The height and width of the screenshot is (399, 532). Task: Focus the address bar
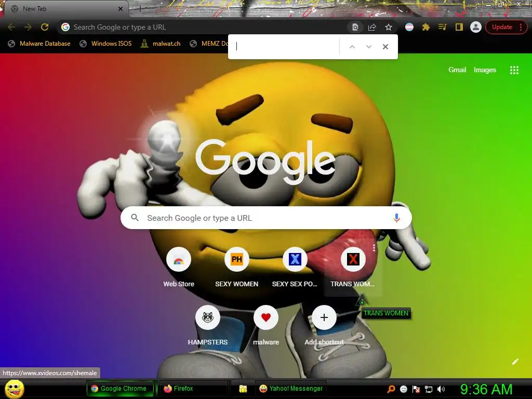(204, 27)
